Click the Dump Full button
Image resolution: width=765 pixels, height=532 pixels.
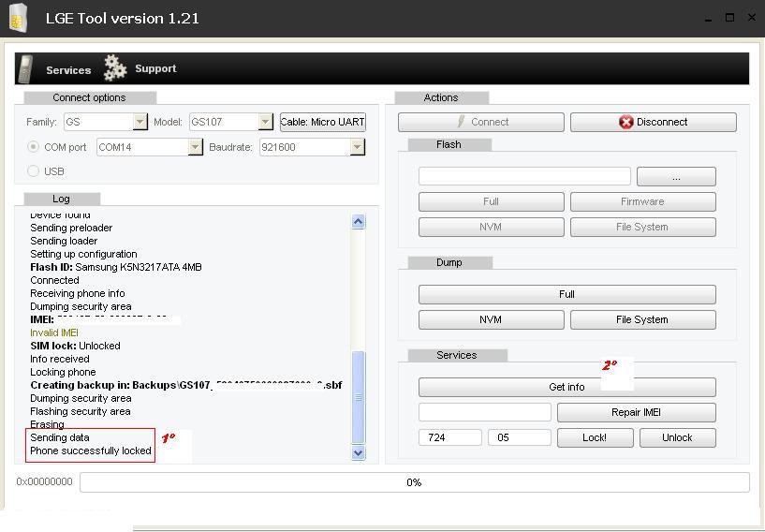point(566,294)
